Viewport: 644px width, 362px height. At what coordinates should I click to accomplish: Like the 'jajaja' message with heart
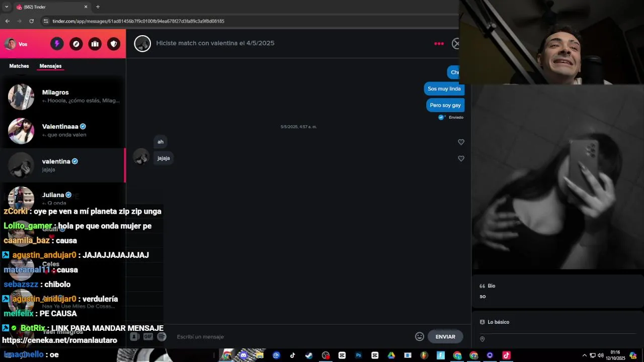click(461, 158)
